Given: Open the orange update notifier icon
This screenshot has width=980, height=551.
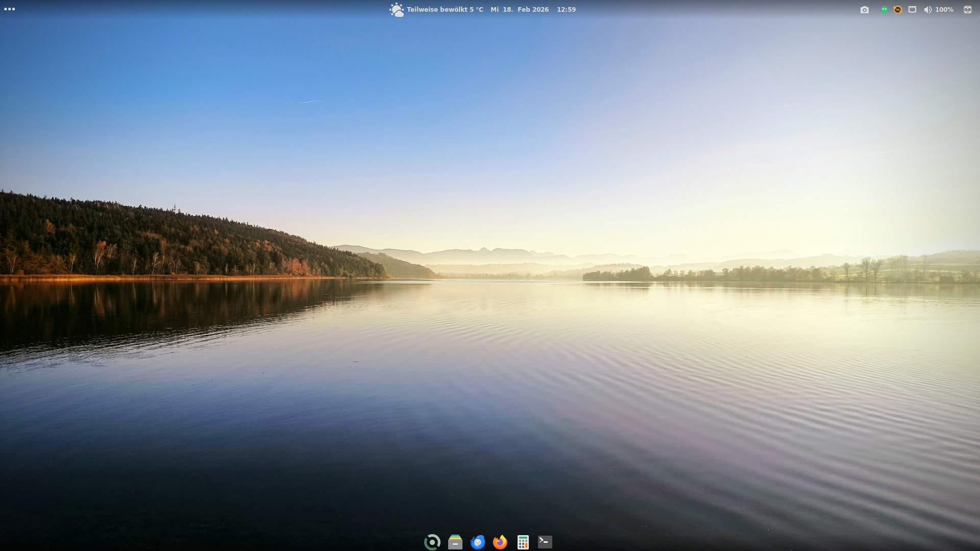Looking at the screenshot, I should click(898, 10).
